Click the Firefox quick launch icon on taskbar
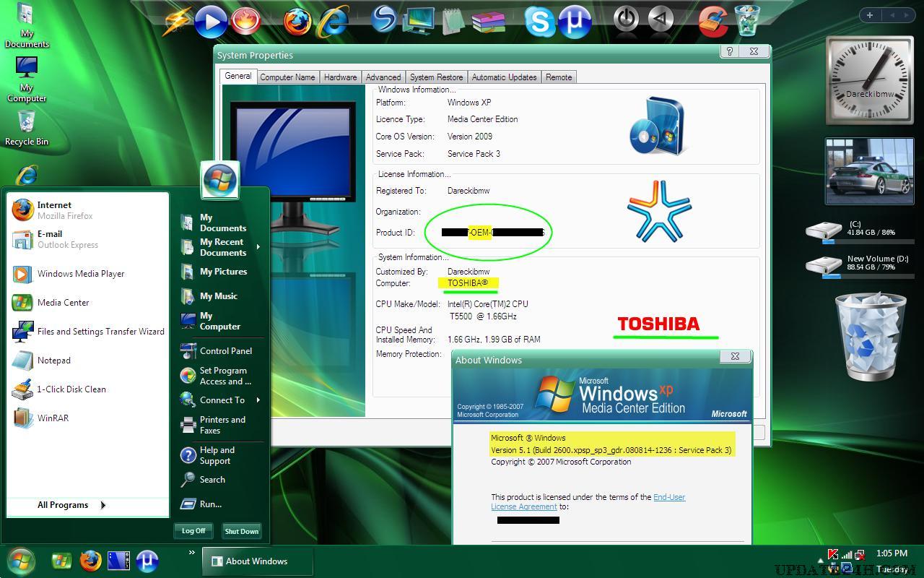 (90, 561)
